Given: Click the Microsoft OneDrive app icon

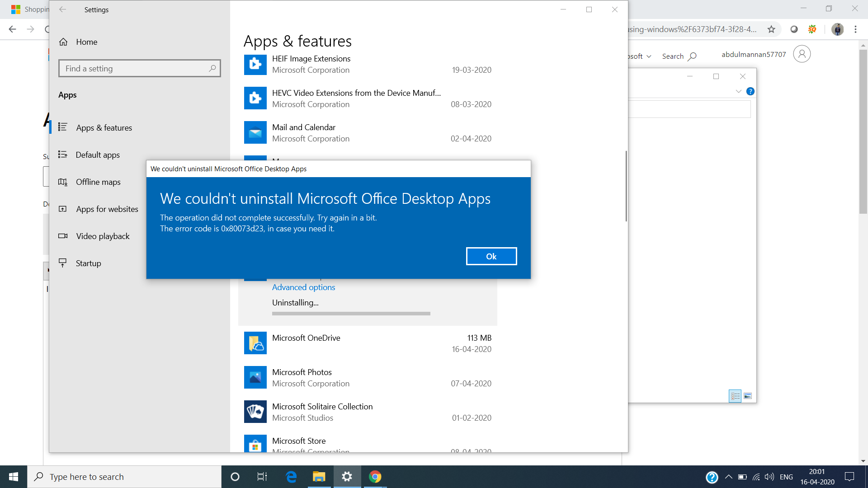Looking at the screenshot, I should click(255, 343).
